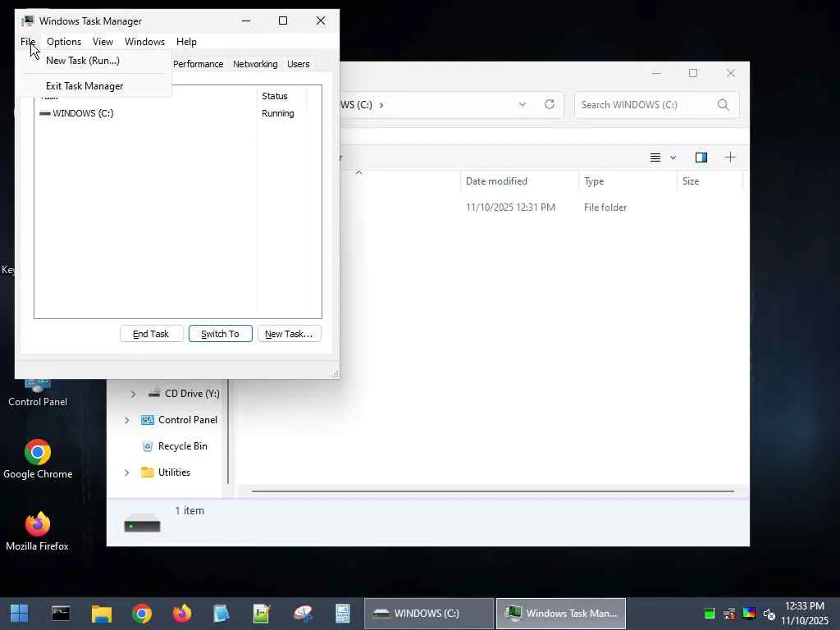The height and width of the screenshot is (630, 840).
Task: Click the 11/10/2025 12:31 PM date cell
Action: point(510,208)
